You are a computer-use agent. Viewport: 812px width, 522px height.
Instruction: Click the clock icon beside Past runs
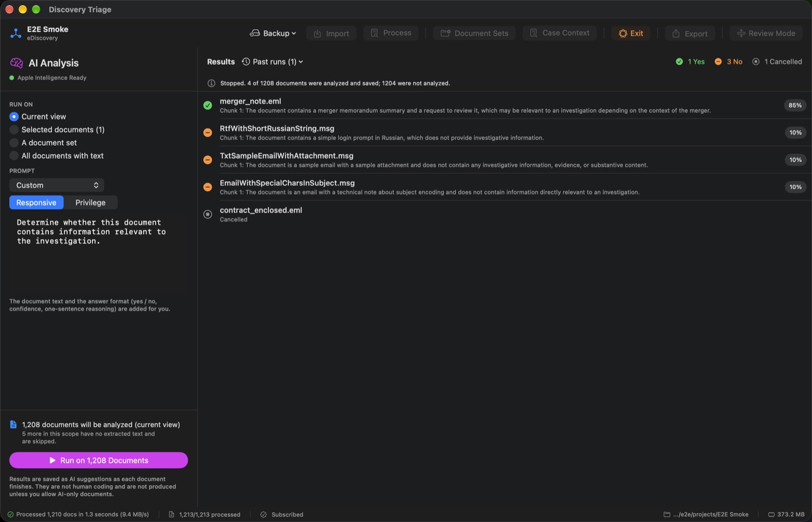coord(246,61)
